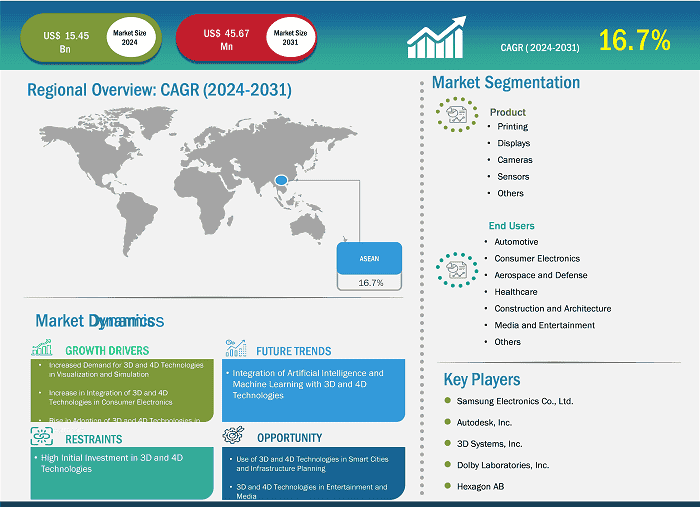Screen dimensions: 700x507
Task: Click the 16.7% yellow CAGR value
Action: coord(634,40)
